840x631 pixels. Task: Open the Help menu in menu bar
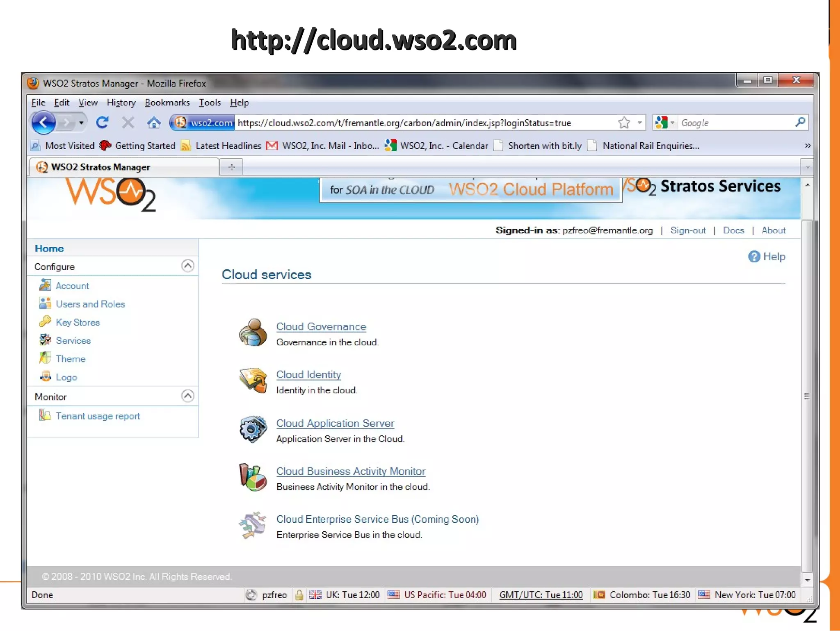[239, 102]
